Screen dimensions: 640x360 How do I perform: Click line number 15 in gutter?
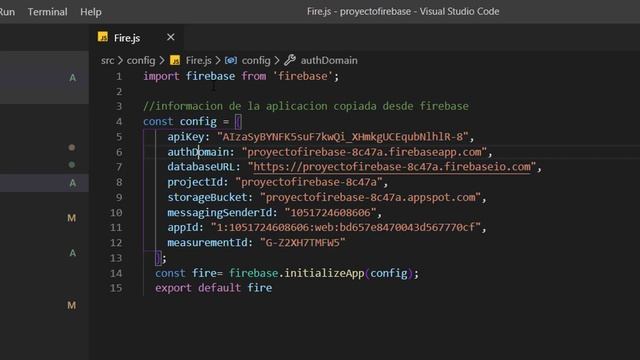(116, 288)
